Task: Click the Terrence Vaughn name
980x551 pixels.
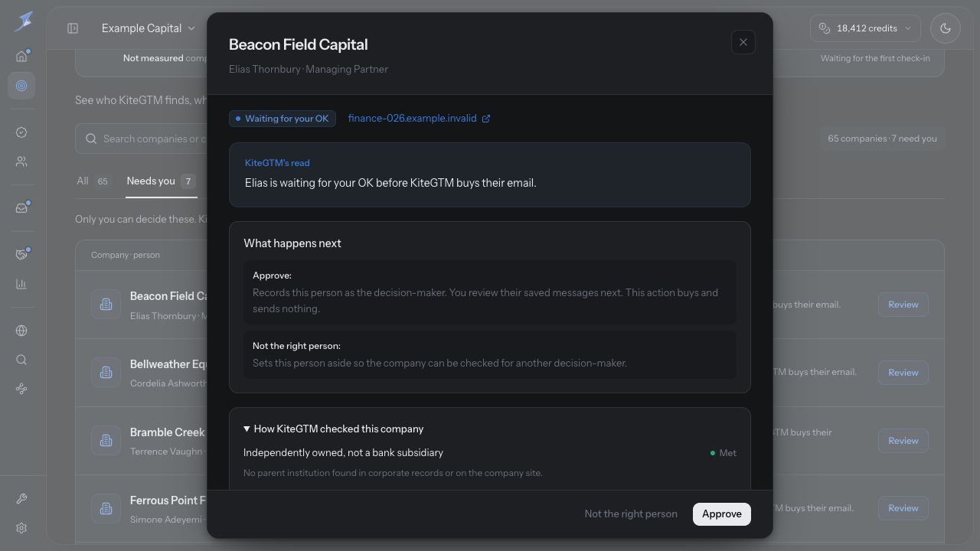Action: 164,452
